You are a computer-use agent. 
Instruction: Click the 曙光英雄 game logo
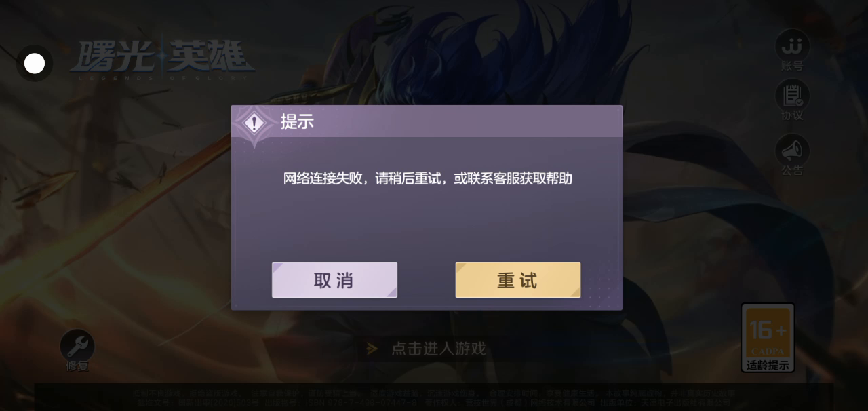pyautogui.click(x=162, y=60)
